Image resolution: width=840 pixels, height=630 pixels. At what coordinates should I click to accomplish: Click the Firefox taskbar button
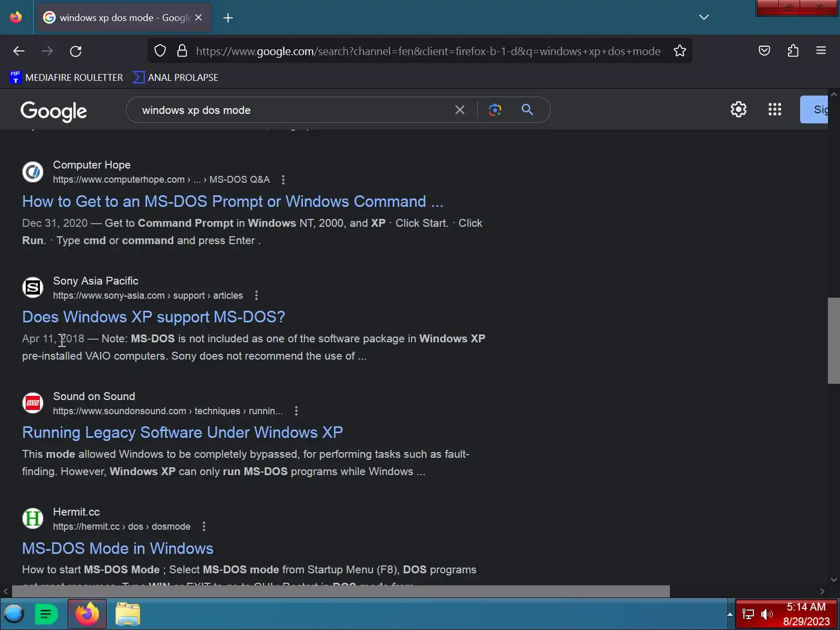(x=87, y=614)
